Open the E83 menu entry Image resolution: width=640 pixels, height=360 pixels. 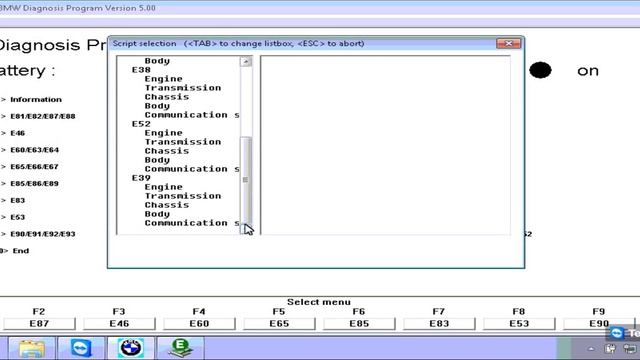pyautogui.click(x=18, y=200)
